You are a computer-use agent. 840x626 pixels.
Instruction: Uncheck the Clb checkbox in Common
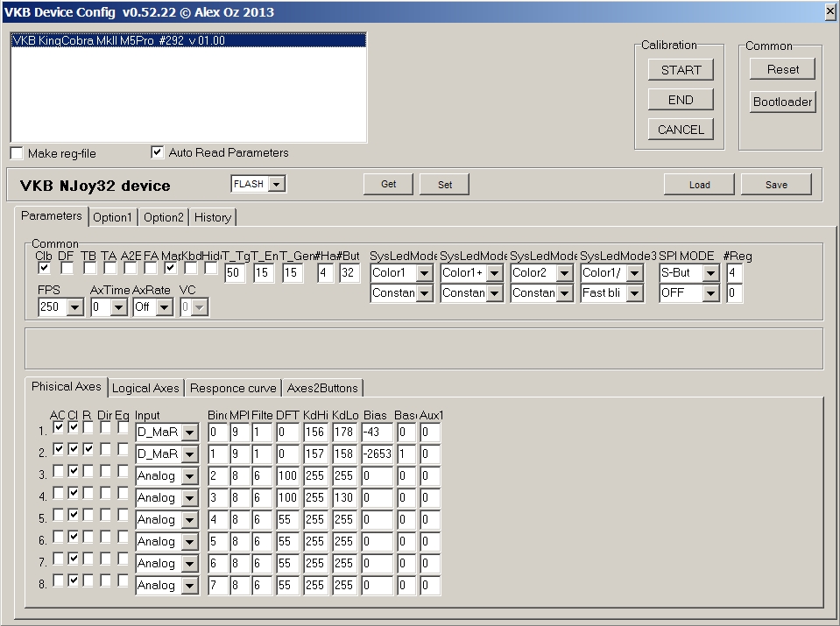(44, 268)
